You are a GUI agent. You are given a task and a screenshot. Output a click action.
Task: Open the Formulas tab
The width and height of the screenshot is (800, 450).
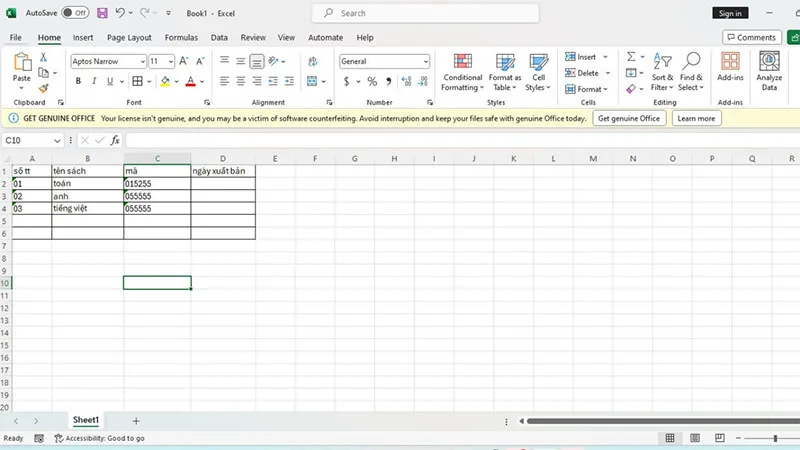tap(181, 37)
